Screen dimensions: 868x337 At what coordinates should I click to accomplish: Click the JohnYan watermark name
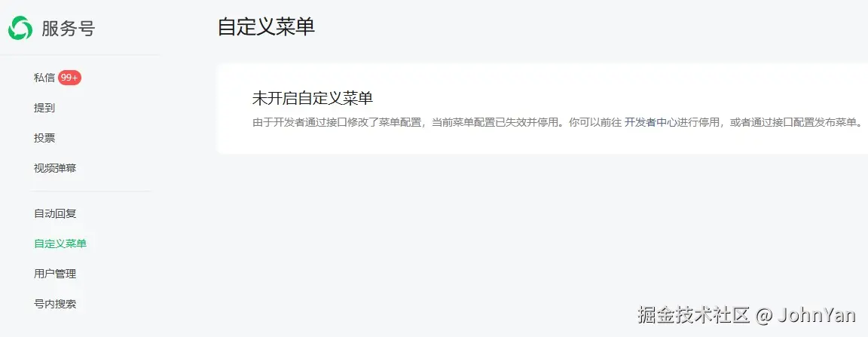click(817, 315)
